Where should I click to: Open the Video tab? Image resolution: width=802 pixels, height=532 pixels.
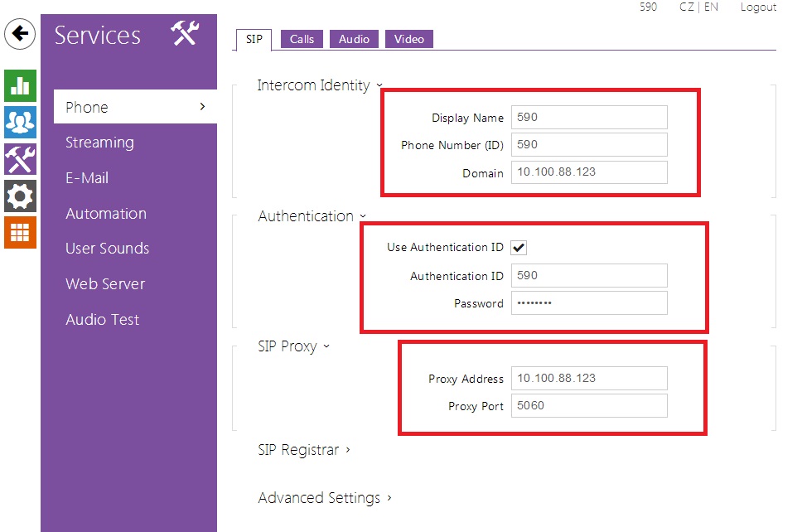click(x=408, y=39)
